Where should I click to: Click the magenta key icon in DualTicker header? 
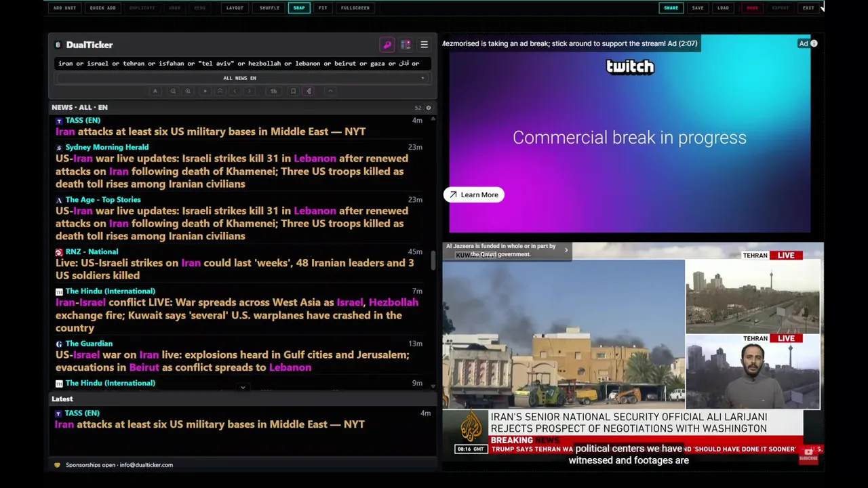387,45
